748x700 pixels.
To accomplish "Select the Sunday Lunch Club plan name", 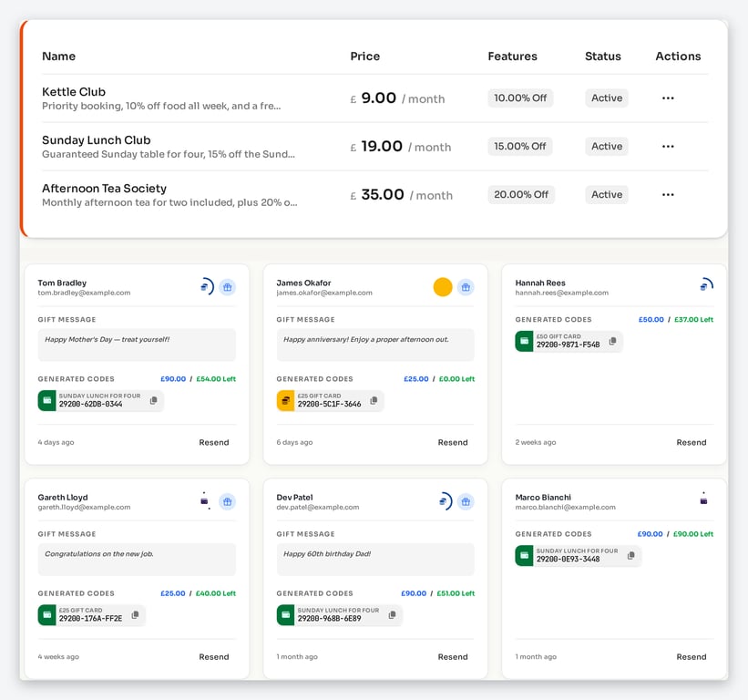I will 97,139.
